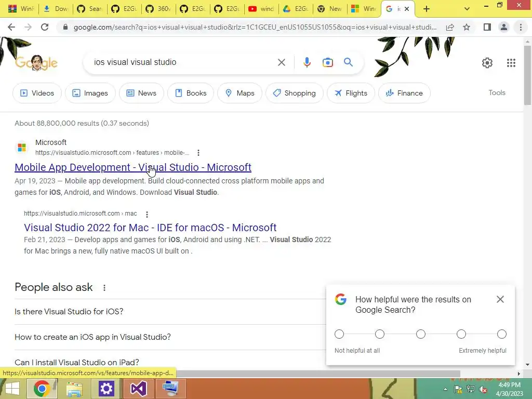Click the muted volume tray icon
Viewport: 532px width, 399px height.
483,390
